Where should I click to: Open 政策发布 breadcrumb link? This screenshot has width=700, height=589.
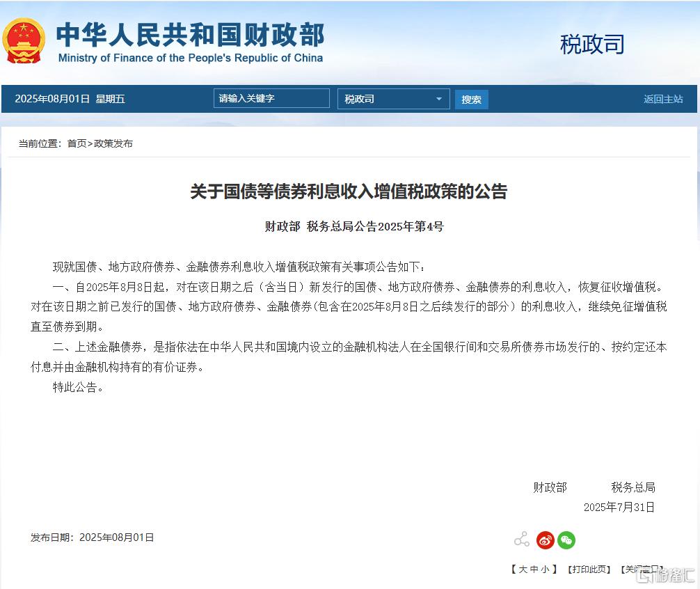[113, 143]
